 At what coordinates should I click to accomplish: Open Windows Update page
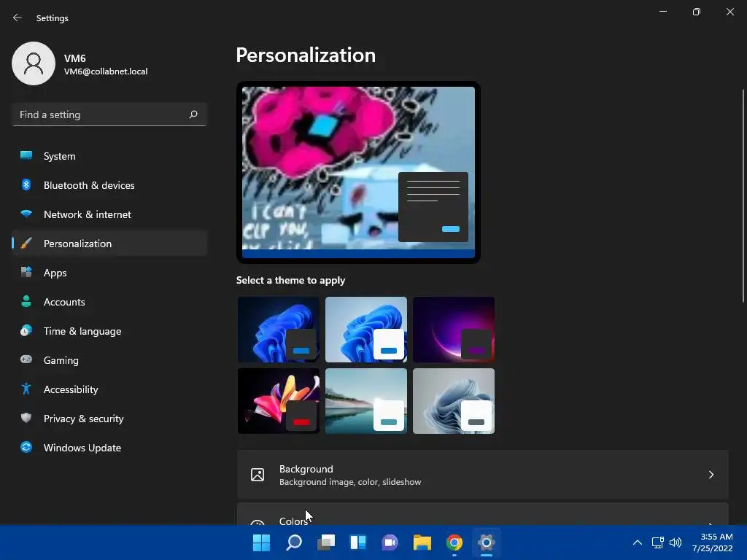point(109,447)
